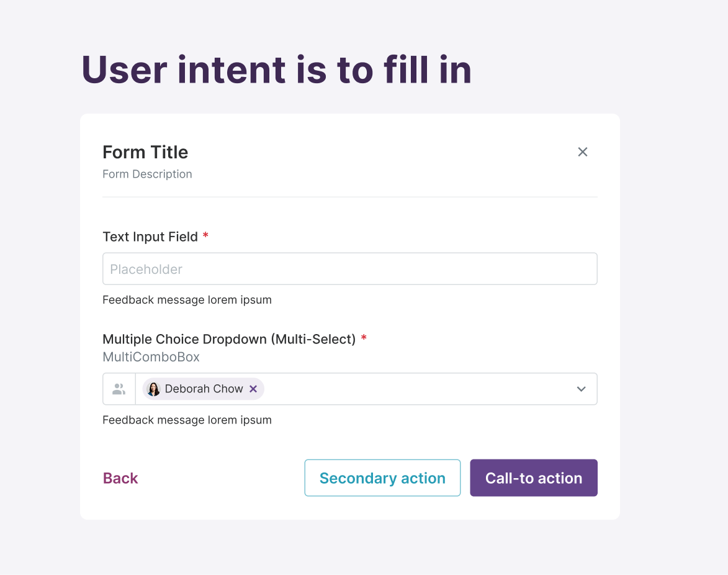Click the Form Title heading
The width and height of the screenshot is (728, 575).
point(145,152)
